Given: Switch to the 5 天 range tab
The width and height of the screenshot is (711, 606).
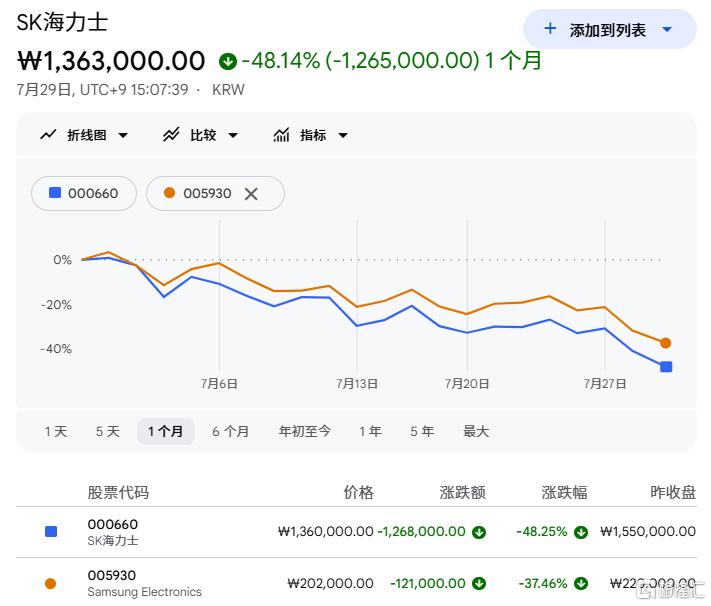Looking at the screenshot, I should (107, 431).
